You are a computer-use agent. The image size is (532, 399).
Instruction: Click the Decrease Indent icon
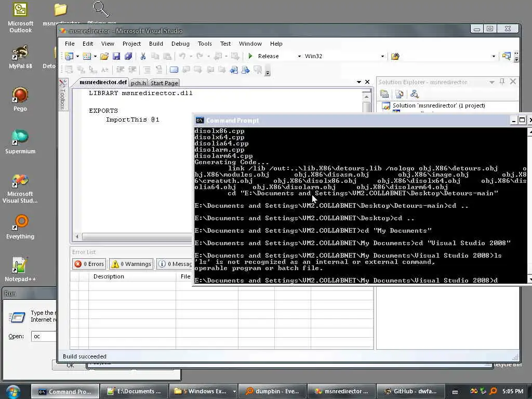tap(120, 70)
